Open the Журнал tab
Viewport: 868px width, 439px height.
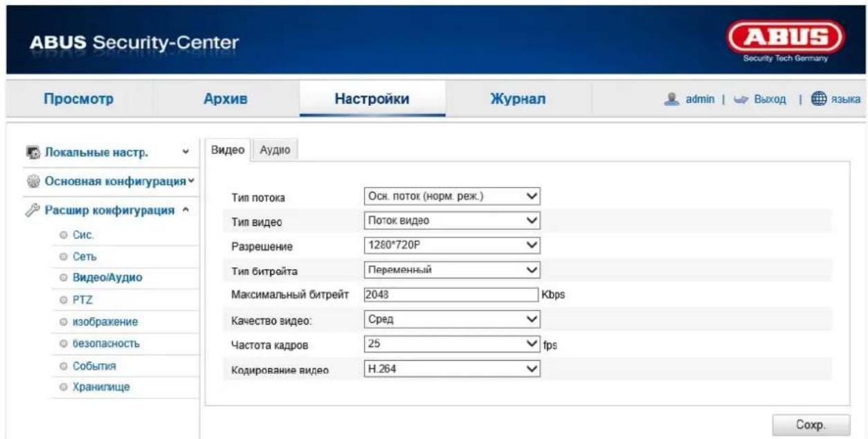point(517,99)
